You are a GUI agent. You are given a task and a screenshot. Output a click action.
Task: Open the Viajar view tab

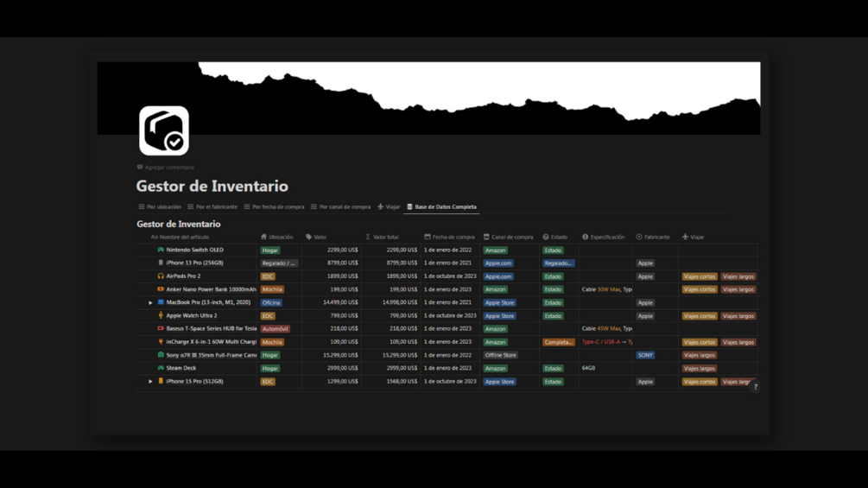coord(389,207)
